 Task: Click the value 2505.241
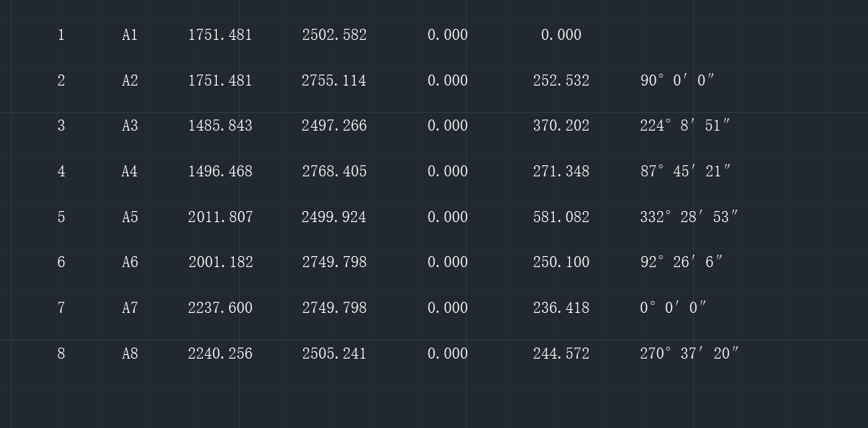334,353
